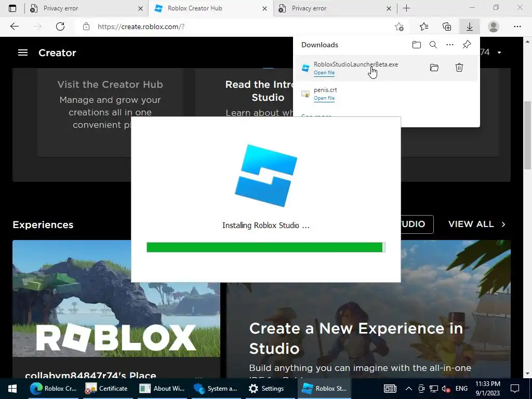This screenshot has height=399, width=532.
Task: Search downloads with magnifier icon
Action: click(433, 45)
